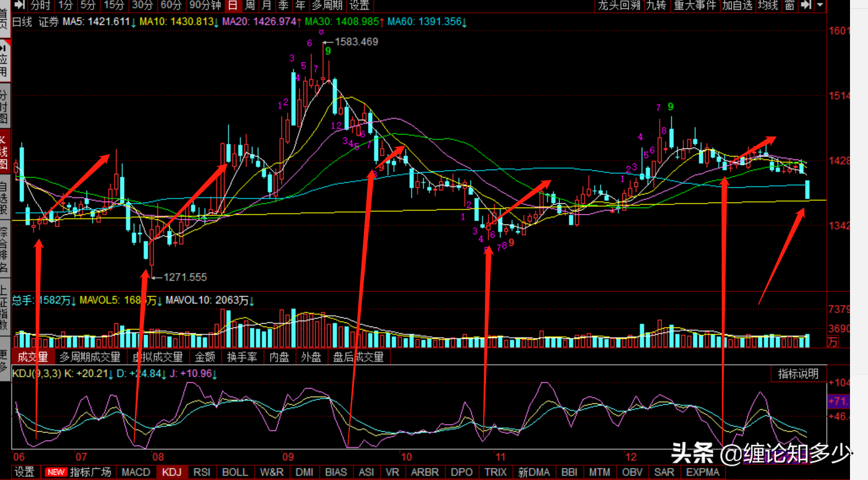Select the 外盘 tab

(x=311, y=357)
